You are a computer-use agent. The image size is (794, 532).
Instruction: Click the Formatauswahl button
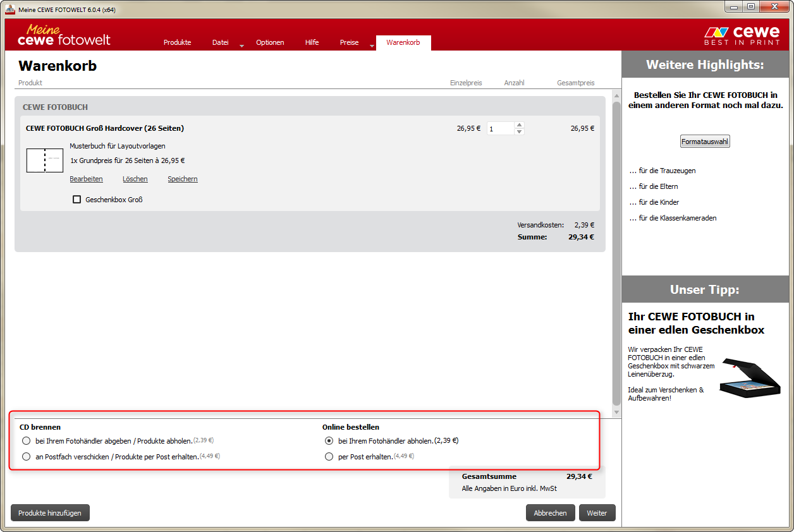tap(705, 142)
